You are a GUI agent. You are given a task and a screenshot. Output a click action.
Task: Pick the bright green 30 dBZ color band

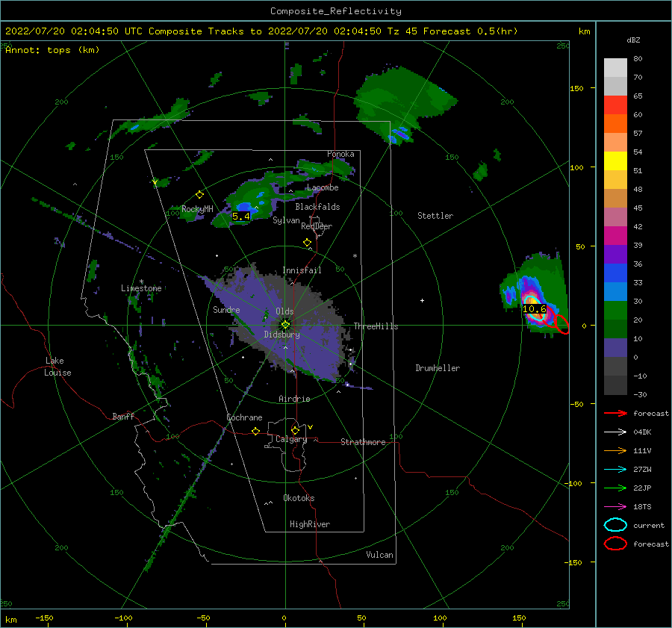point(615,310)
